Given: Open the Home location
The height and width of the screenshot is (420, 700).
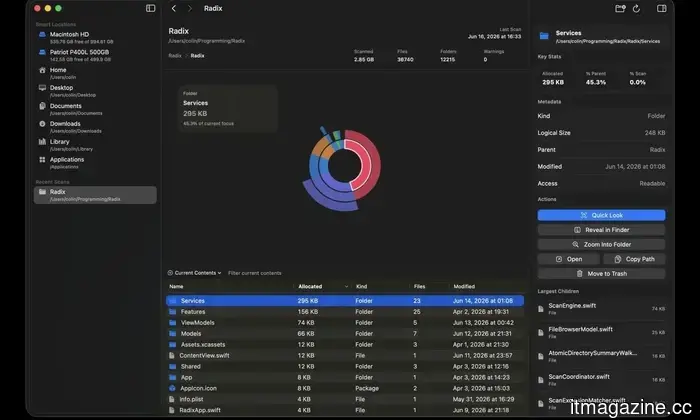Looking at the screenshot, I should [x=95, y=73].
